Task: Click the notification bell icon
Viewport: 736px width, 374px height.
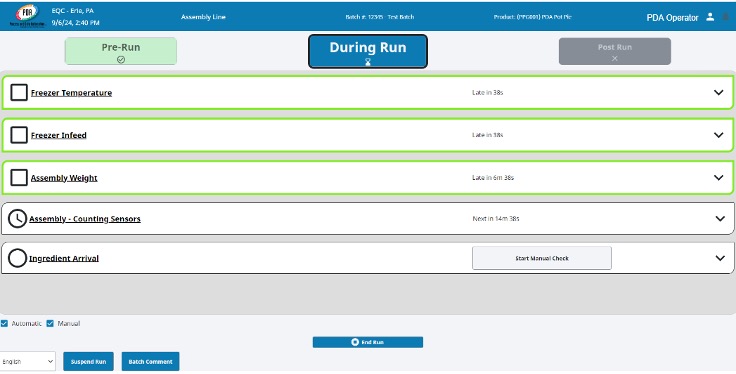Action: point(726,17)
